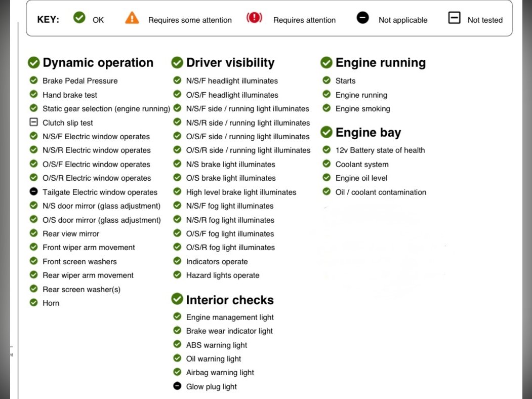Select the Interior checks section heading
This screenshot has height=399, width=532.
click(x=229, y=300)
